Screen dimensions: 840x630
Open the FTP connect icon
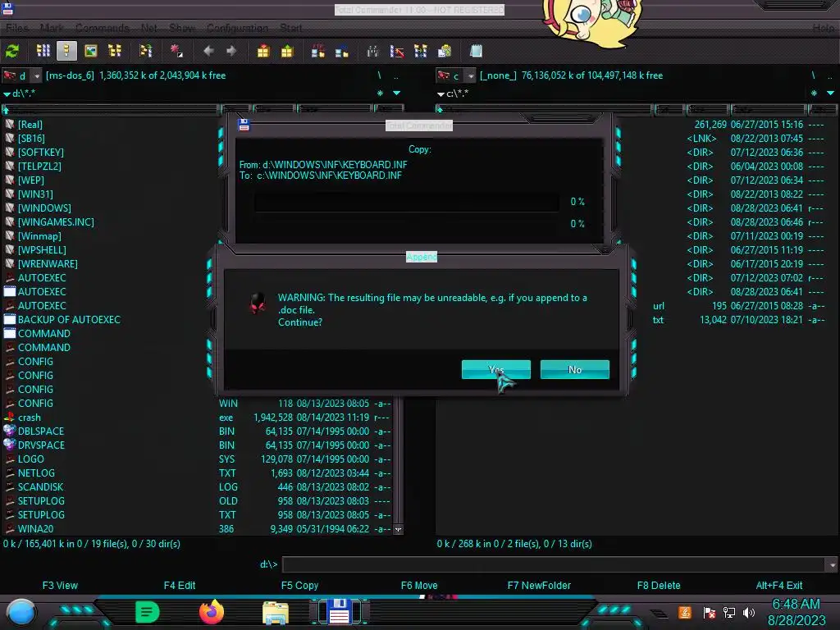(x=318, y=52)
